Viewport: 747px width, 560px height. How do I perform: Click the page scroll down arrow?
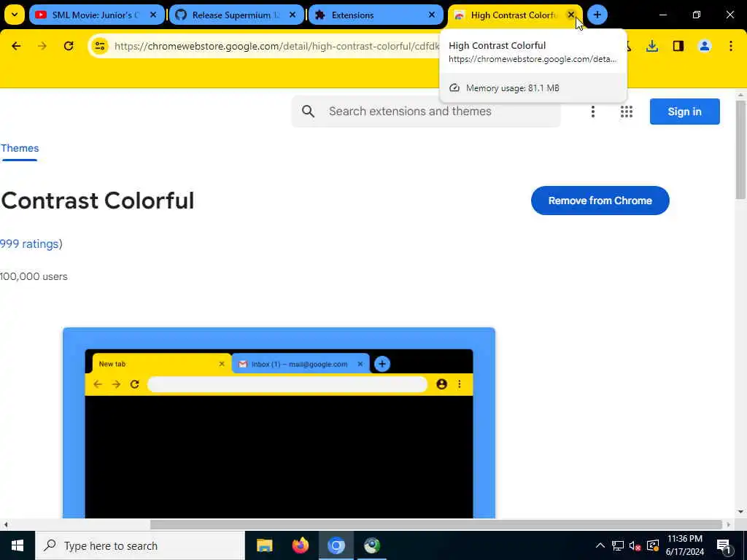click(740, 512)
